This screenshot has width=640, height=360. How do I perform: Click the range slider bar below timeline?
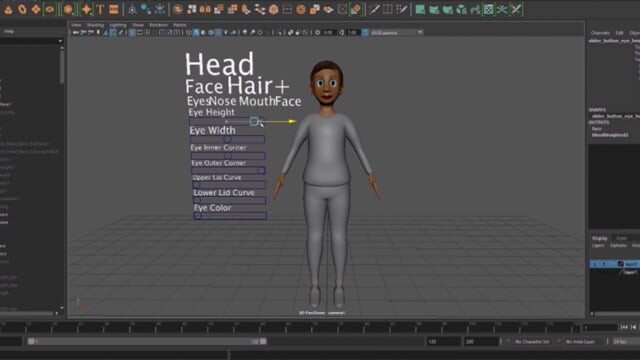(147, 341)
